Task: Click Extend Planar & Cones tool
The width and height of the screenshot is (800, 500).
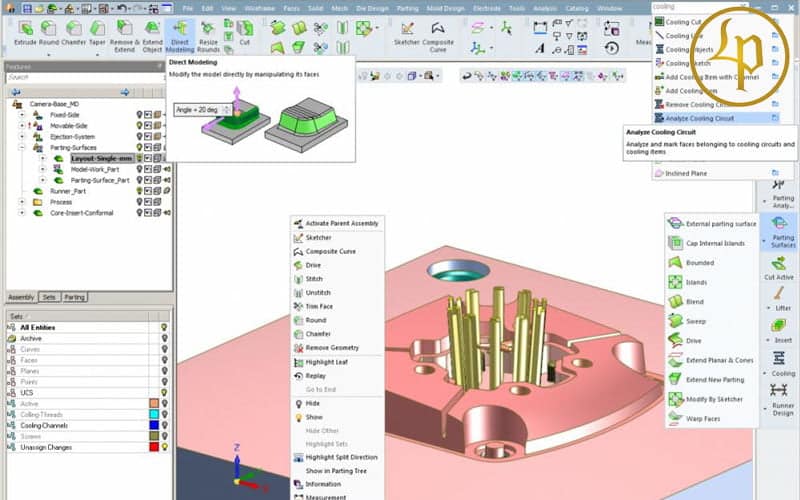Action: (x=711, y=360)
